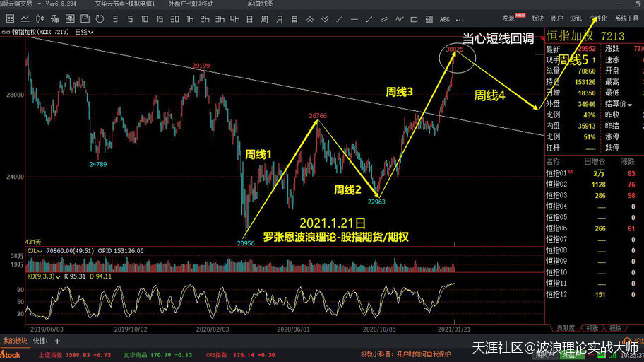Open the 快捷1 tab
The width and height of the screenshot is (644, 362).
pos(40,341)
